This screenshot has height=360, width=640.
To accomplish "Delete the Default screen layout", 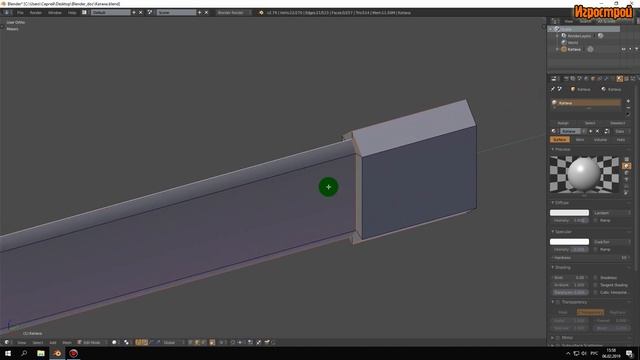I will coord(141,13).
